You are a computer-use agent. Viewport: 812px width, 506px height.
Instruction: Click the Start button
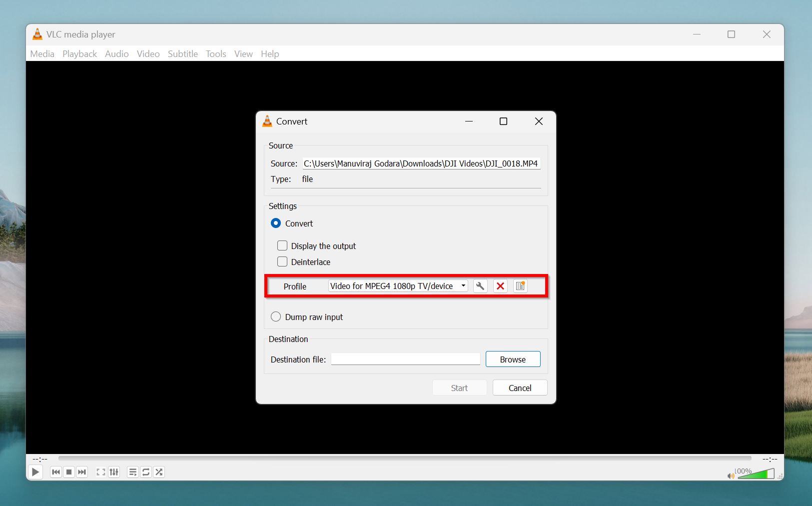click(459, 387)
